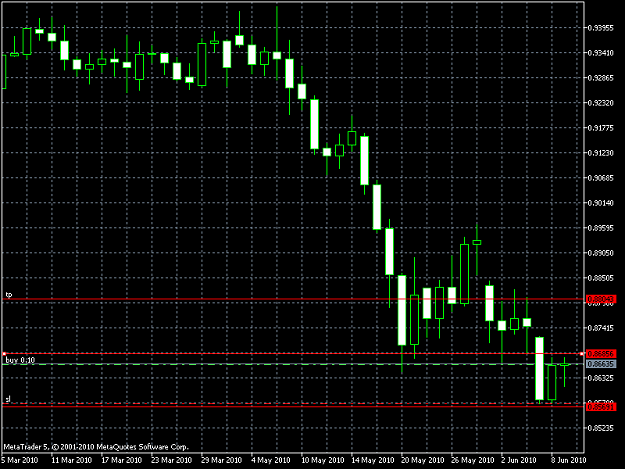Select the green dashed buy order line
Image resolution: width=625 pixels, height=469 pixels.
[293, 364]
